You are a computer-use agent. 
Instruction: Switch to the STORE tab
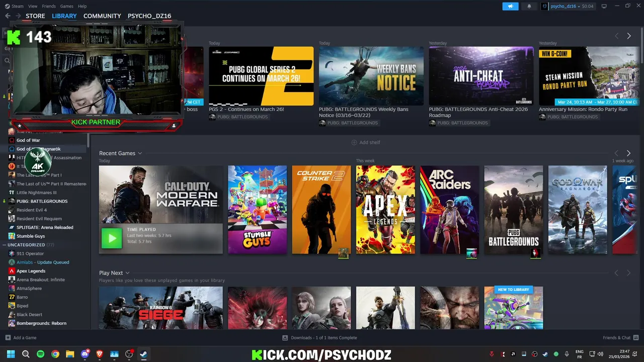(35, 16)
